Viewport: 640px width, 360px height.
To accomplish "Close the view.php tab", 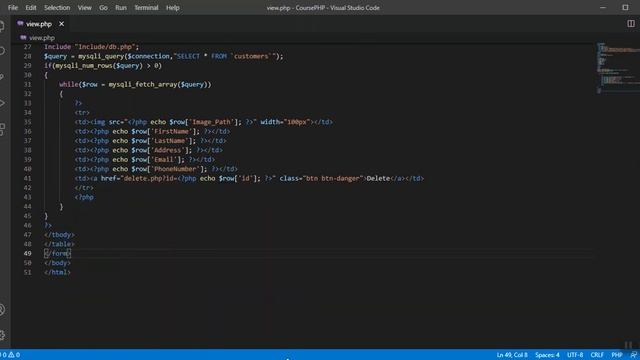I will tap(61, 24).
